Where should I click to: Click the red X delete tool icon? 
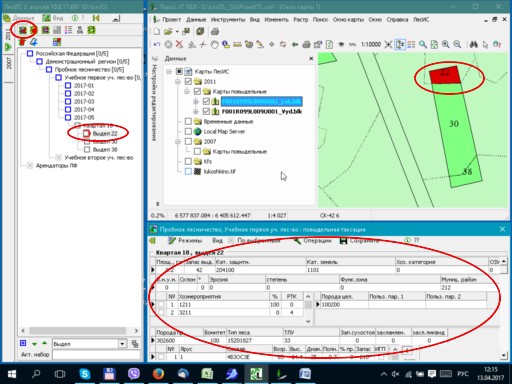(179, 44)
